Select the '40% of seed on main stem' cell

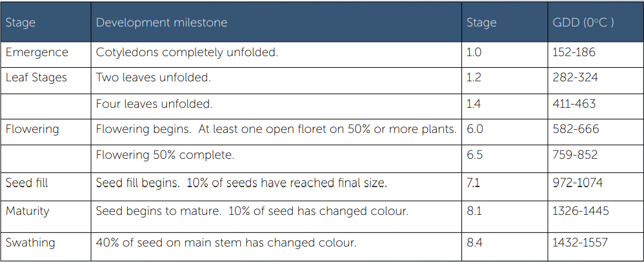pyautogui.click(x=276, y=247)
